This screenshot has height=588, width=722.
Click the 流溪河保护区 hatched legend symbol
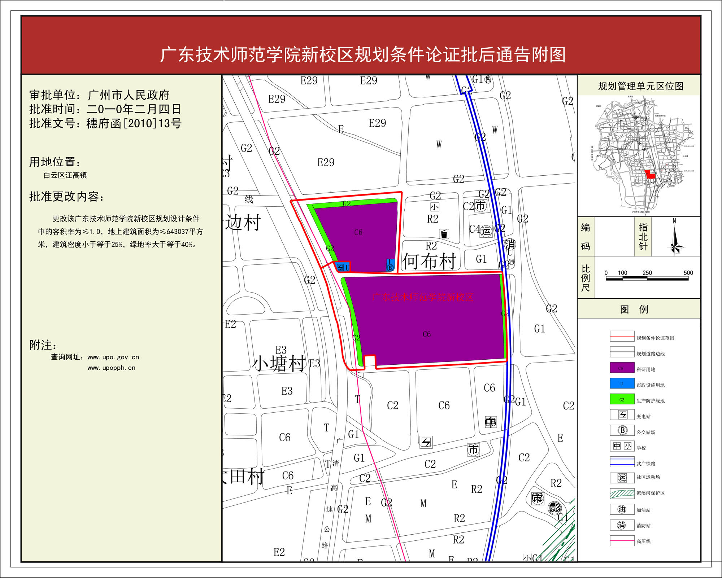[x=622, y=493]
